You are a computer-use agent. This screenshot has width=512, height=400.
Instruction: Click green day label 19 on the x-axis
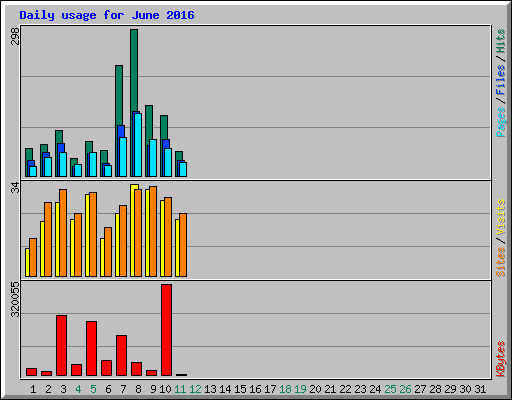point(300,389)
